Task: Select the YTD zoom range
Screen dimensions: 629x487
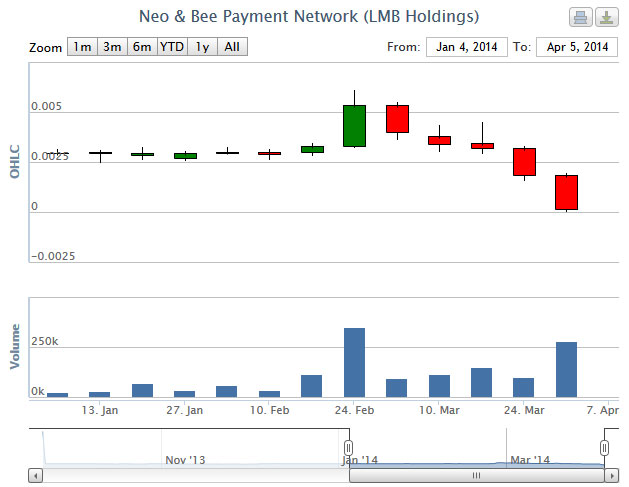Action: tap(172, 47)
